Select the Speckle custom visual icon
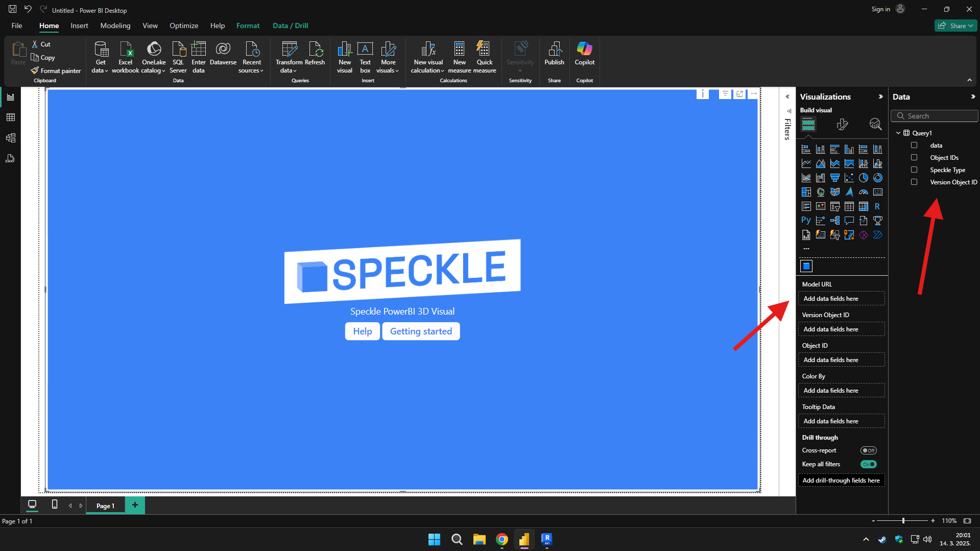This screenshot has height=551, width=980. 806,266
